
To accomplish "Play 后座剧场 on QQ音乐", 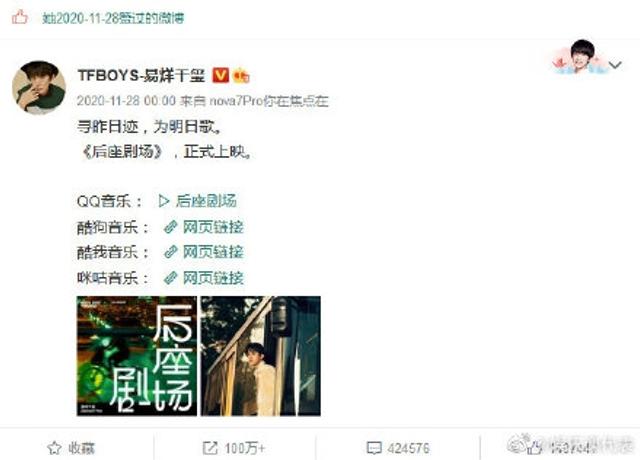I will click(197, 201).
